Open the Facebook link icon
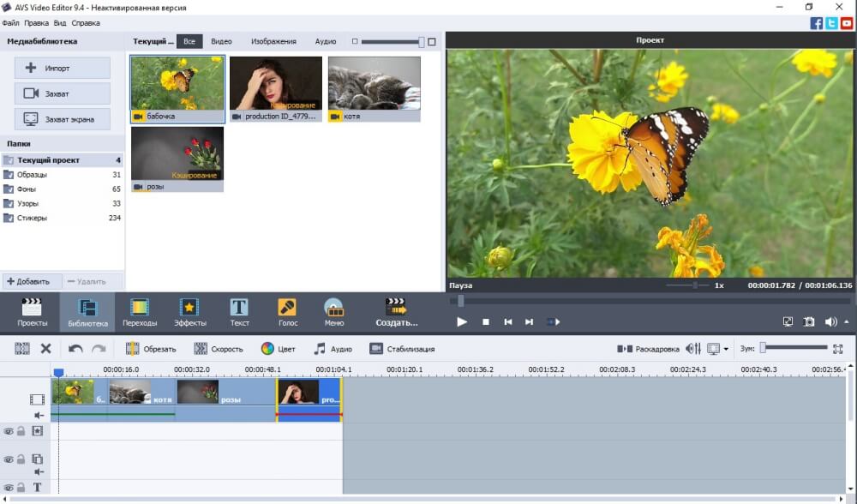Screen dimensions: 857x504 click(817, 23)
